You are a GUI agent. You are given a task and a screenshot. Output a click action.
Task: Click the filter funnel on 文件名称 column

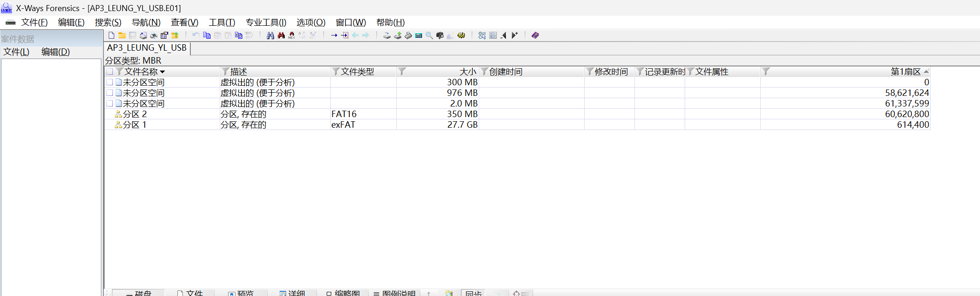(x=119, y=71)
